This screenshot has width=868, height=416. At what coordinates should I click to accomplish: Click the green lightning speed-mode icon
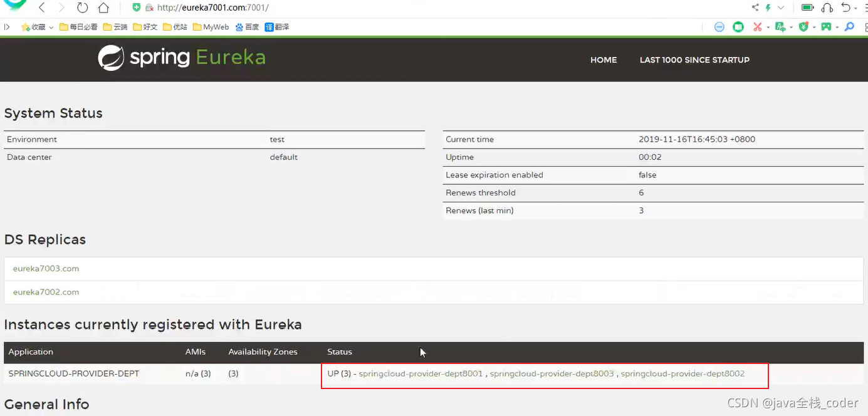coord(768,8)
